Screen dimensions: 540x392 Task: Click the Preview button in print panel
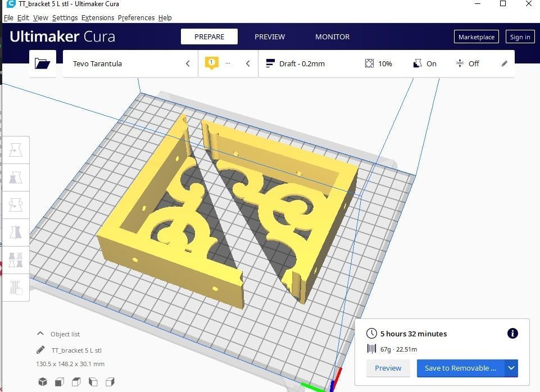coord(388,368)
